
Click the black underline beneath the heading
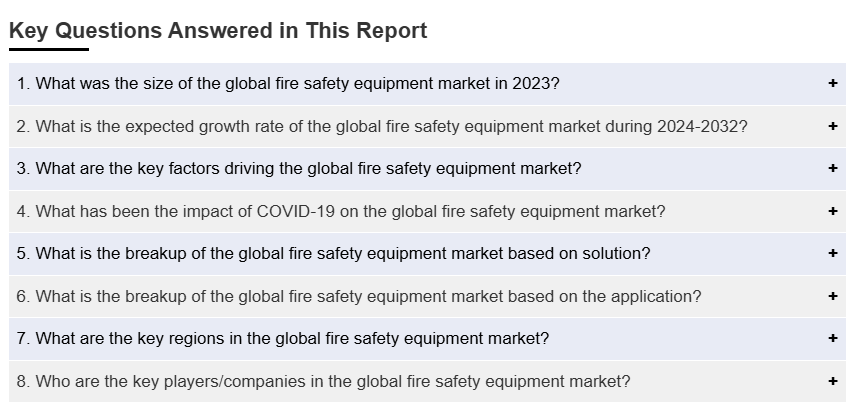click(49, 49)
